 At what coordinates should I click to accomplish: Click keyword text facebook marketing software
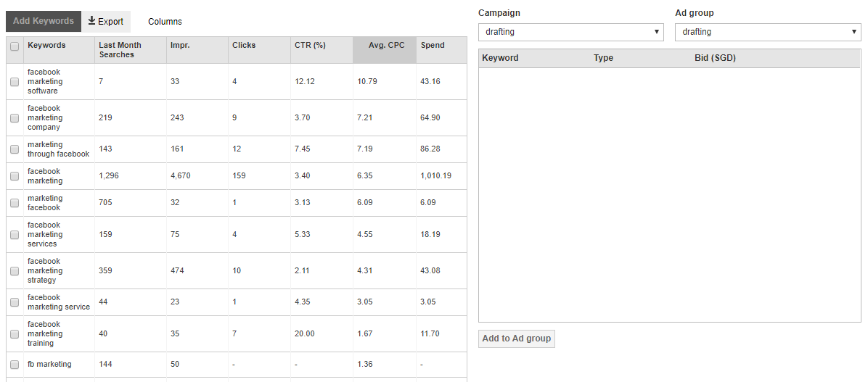tap(44, 81)
